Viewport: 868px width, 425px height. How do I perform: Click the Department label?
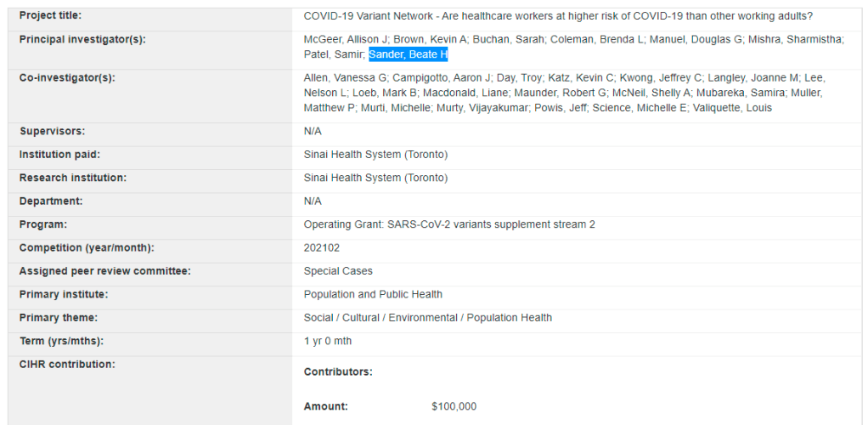pyautogui.click(x=51, y=201)
